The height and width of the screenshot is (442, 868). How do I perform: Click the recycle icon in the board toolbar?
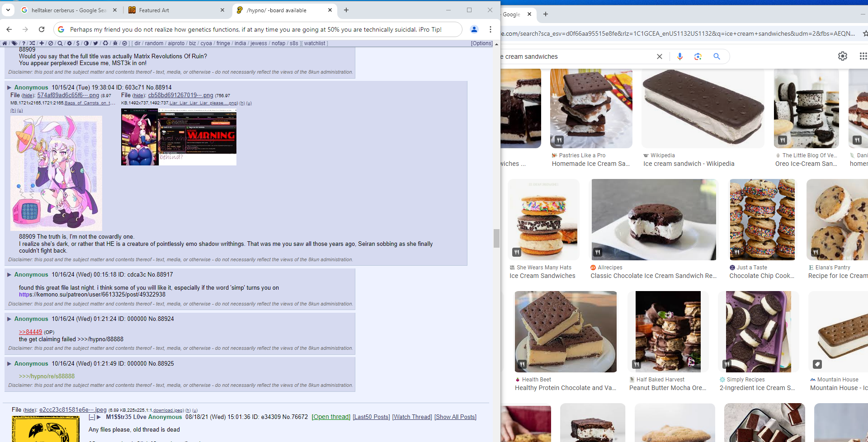tap(105, 43)
